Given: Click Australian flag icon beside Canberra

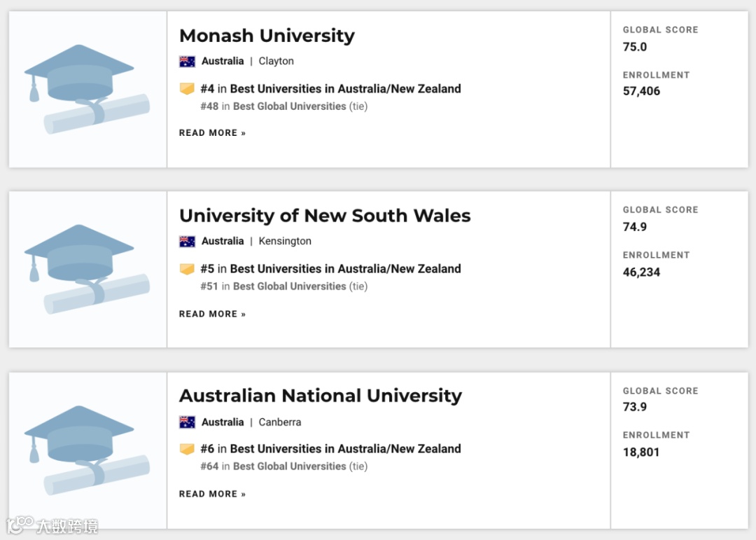Looking at the screenshot, I should (x=187, y=422).
